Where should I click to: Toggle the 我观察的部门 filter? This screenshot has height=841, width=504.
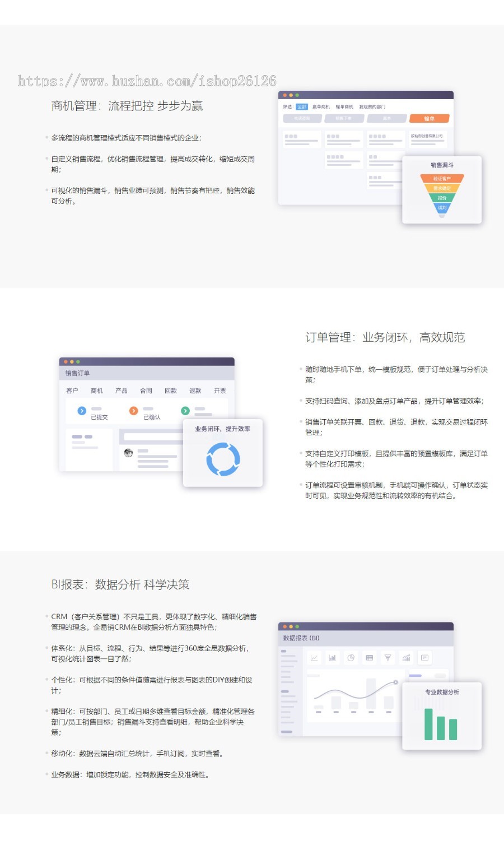372,105
